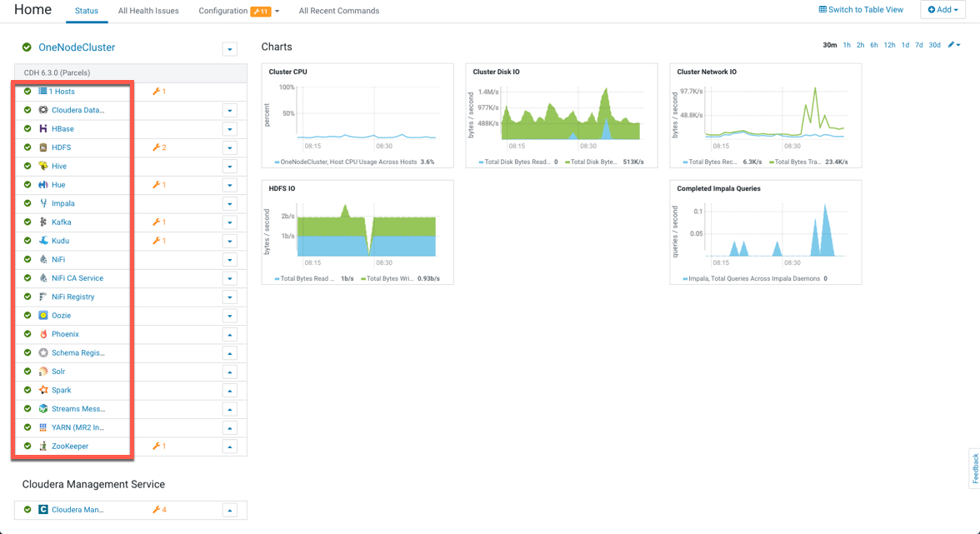Viewport: 980px width, 534px height.
Task: Click the Phoenix flame icon
Action: (43, 334)
